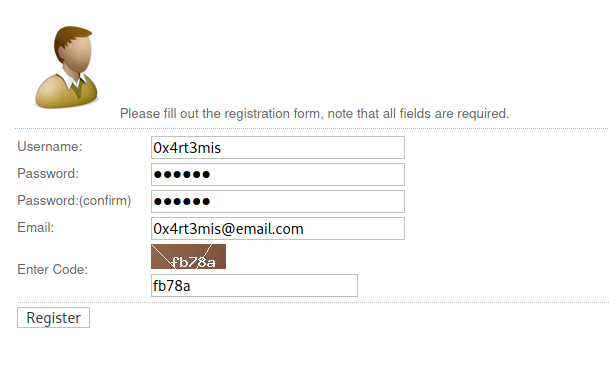
Task: Click the "Password:(confirm)" label
Action: 74,201
